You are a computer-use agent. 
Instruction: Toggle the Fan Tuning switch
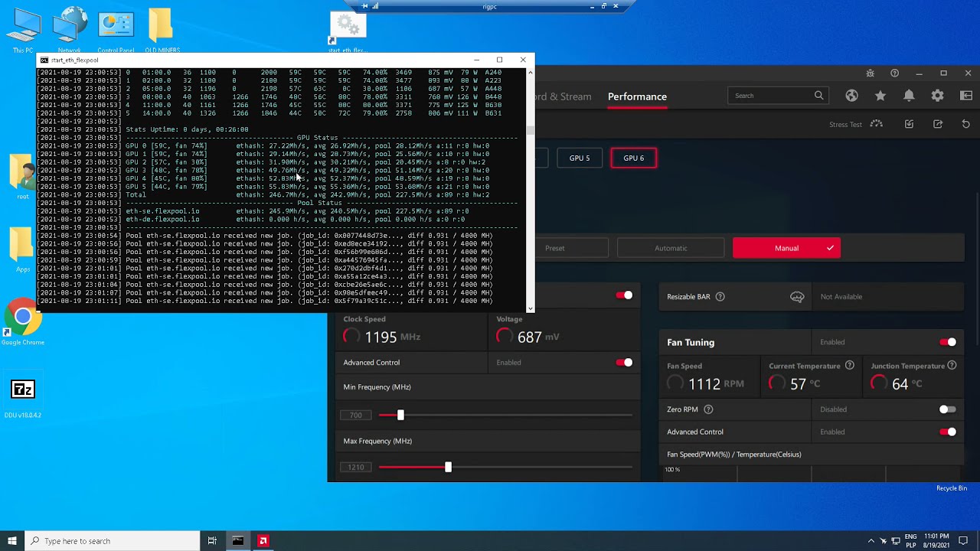pyautogui.click(x=948, y=342)
